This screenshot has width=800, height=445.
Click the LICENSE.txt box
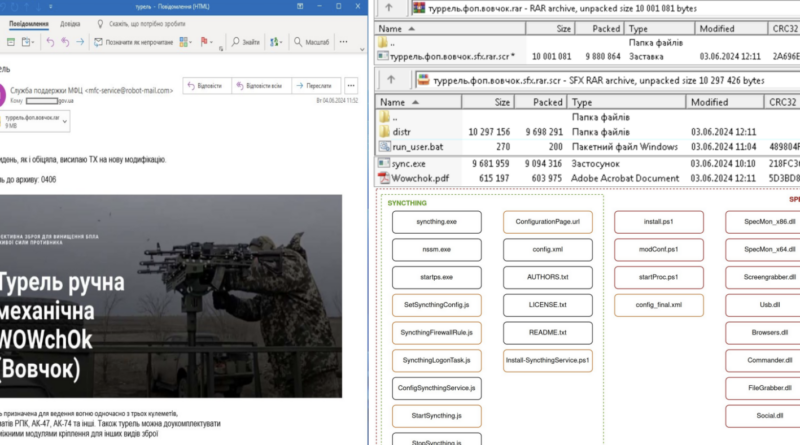coord(547,305)
